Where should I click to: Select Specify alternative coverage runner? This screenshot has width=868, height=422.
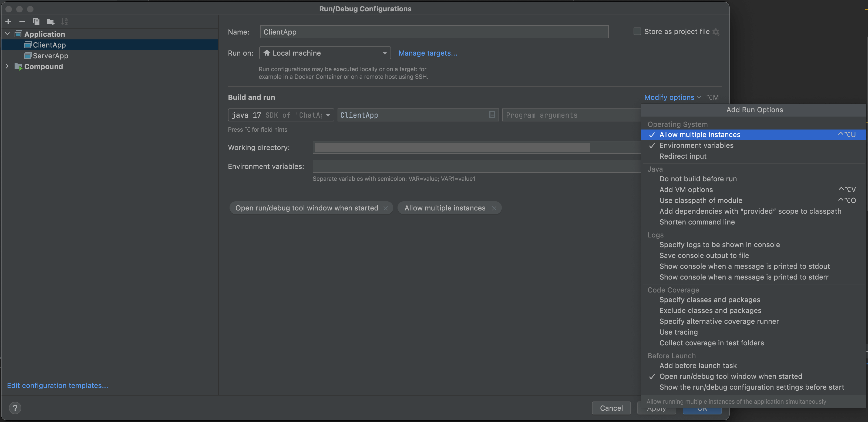tap(753, 321)
